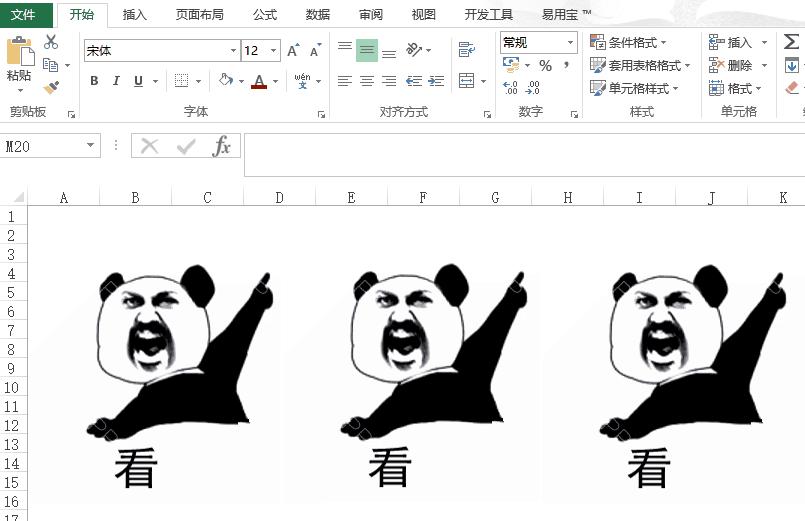
Task: Toggle Underline formatting
Action: click(138, 81)
